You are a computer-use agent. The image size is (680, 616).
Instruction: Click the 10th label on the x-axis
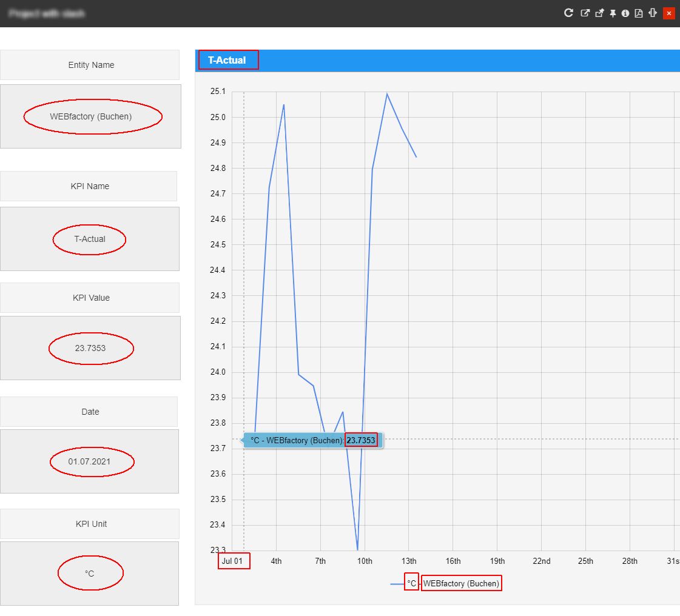(x=365, y=561)
